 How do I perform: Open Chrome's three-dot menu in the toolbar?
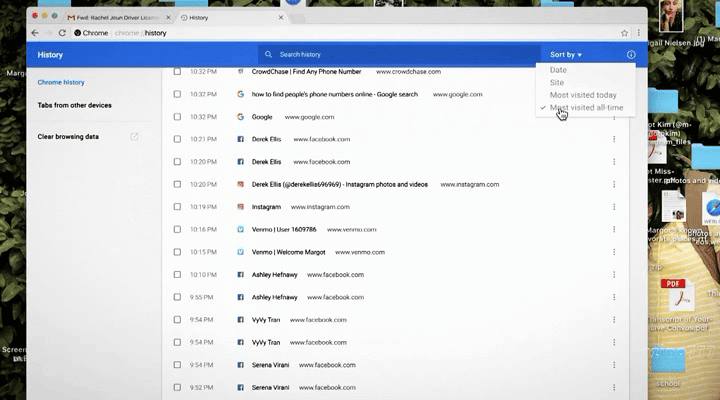coord(638,33)
